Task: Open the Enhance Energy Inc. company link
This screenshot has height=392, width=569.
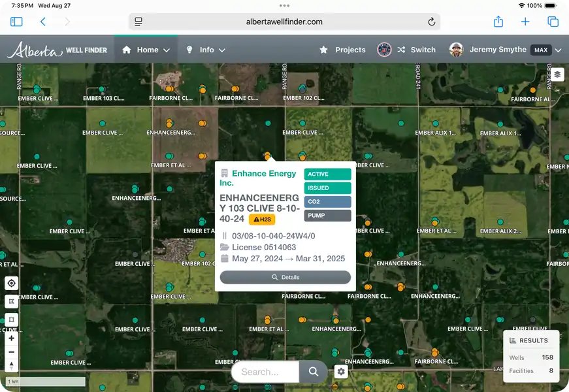Action: tap(258, 178)
